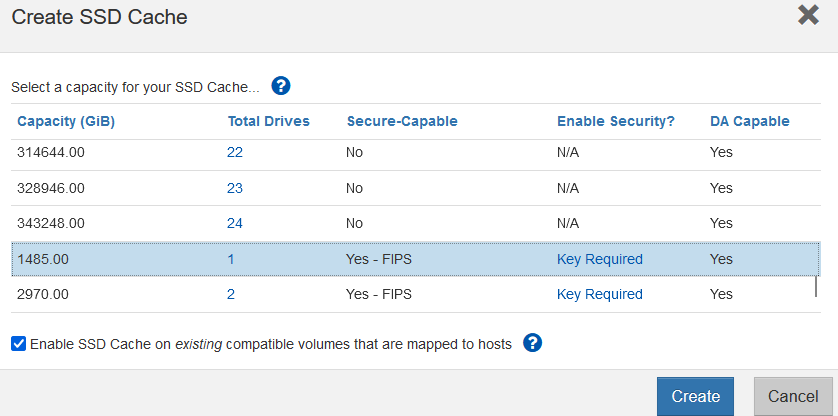Image resolution: width=838 pixels, height=416 pixels.
Task: Click the Cancel button
Action: [x=793, y=396]
